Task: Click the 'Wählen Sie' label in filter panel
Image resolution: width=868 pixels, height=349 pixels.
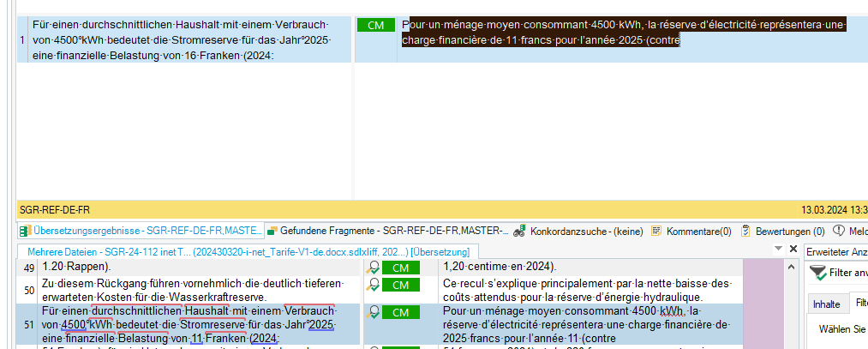Action: click(x=842, y=328)
